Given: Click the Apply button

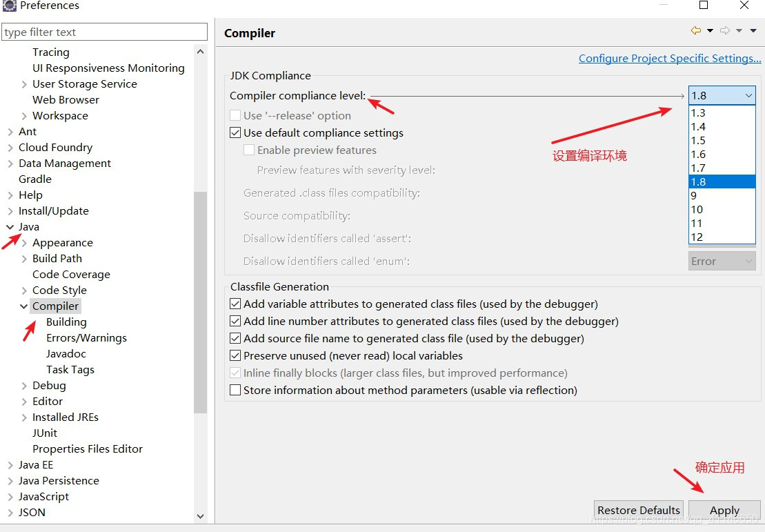Looking at the screenshot, I should (724, 510).
